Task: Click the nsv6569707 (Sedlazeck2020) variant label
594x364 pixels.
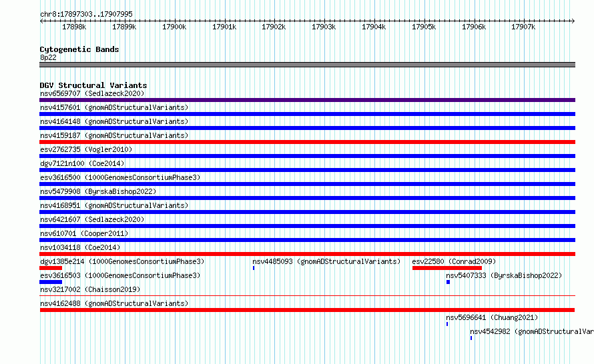Action: (x=92, y=93)
